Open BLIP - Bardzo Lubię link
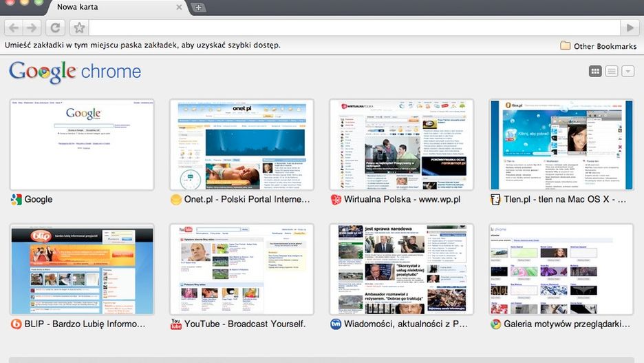644x363 pixels. pyautogui.click(x=85, y=324)
